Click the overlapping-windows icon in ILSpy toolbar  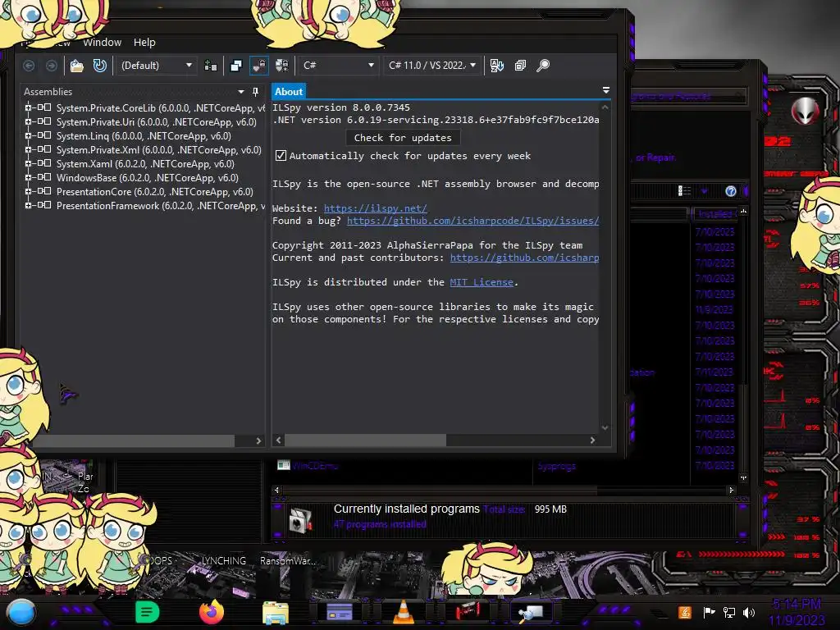pyautogui.click(x=235, y=66)
